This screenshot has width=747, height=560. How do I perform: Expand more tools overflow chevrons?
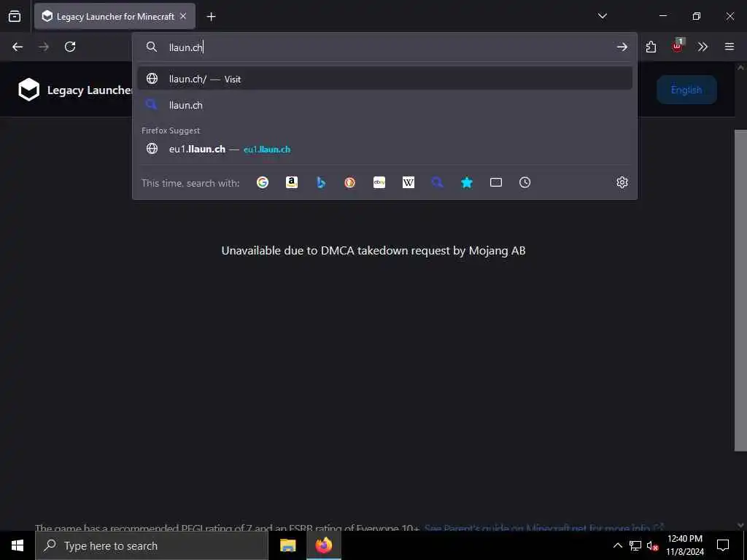pos(703,47)
